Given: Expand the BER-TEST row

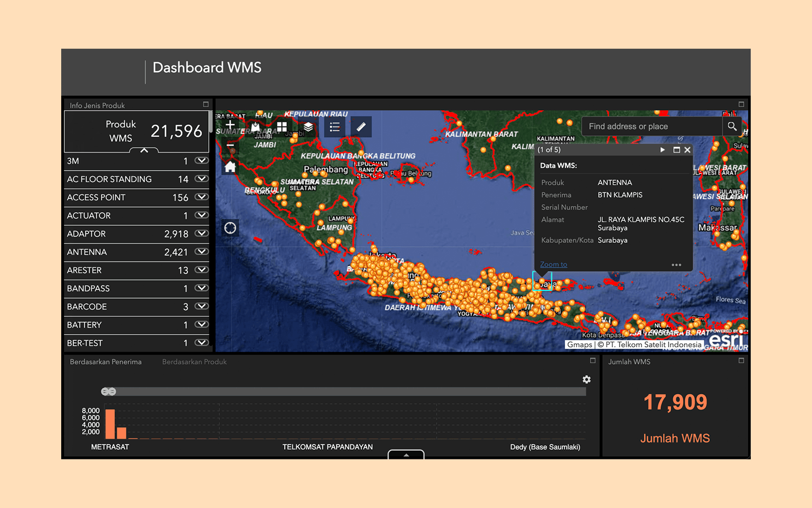Looking at the screenshot, I should point(202,343).
